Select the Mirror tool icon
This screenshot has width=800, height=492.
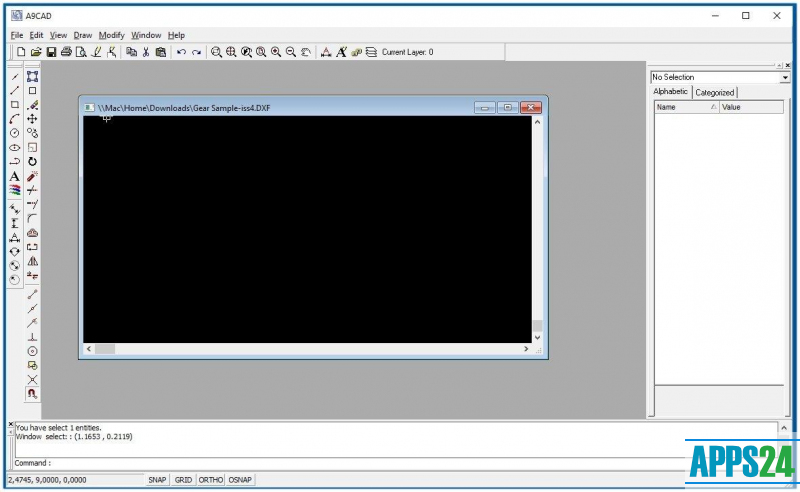pos(33,261)
